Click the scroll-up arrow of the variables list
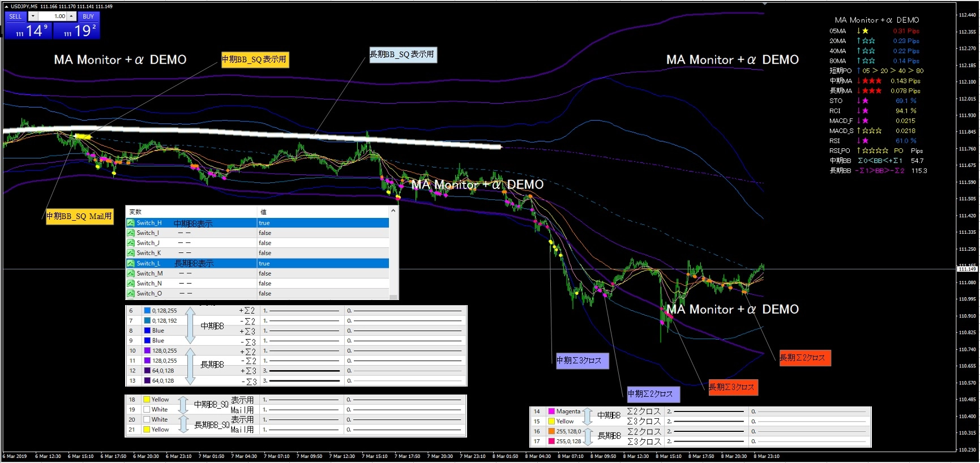 coord(393,211)
